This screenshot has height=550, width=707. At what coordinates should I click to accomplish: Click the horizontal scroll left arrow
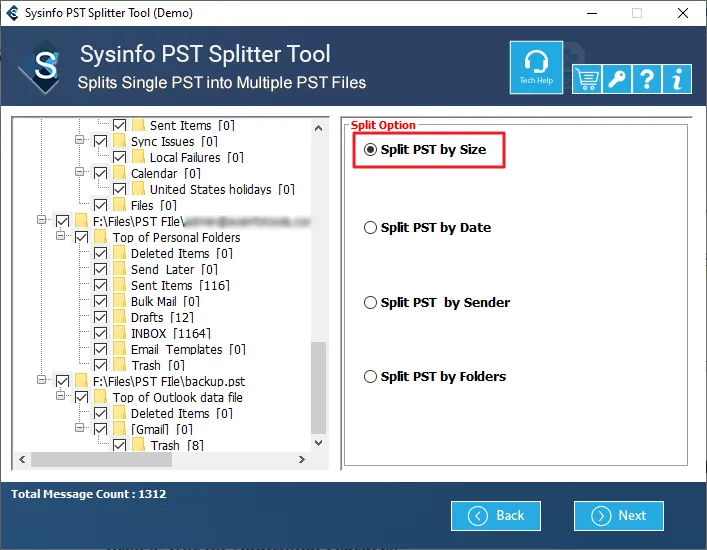click(22, 460)
